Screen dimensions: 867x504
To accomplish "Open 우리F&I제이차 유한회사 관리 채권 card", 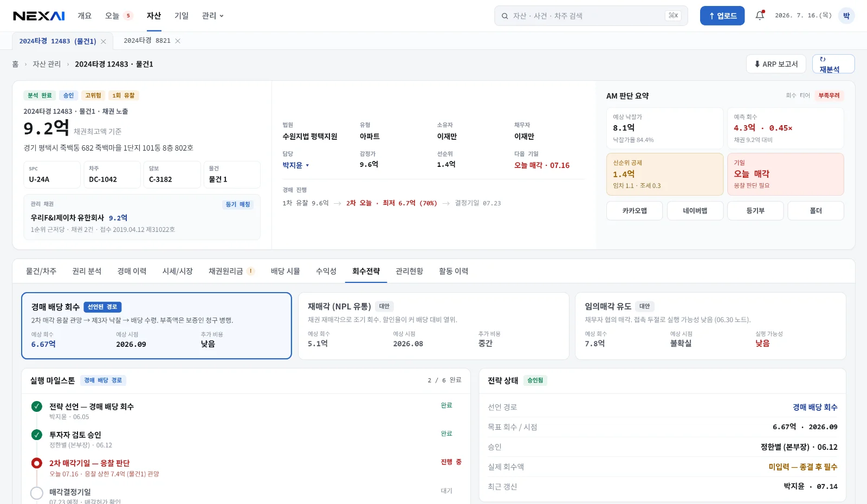I will coord(142,217).
